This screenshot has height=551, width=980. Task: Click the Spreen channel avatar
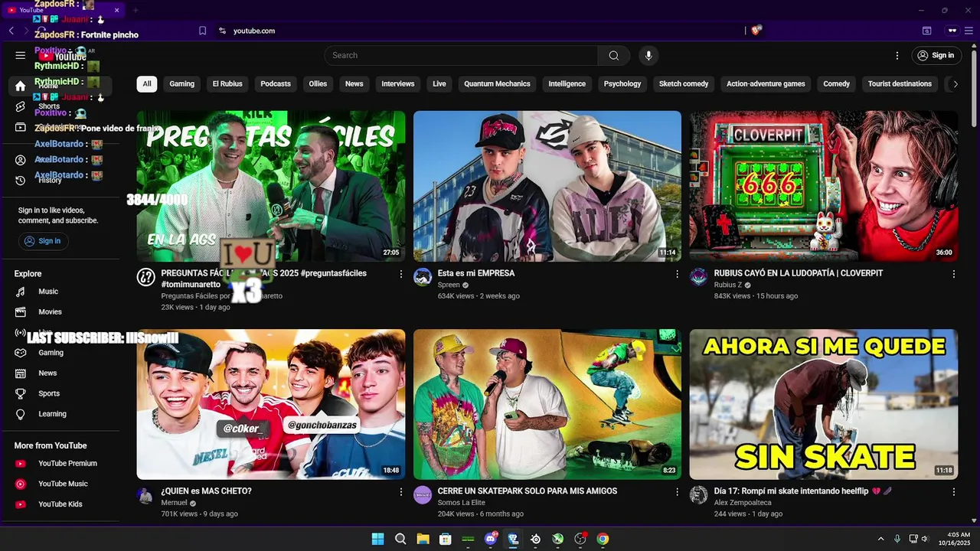423,277
